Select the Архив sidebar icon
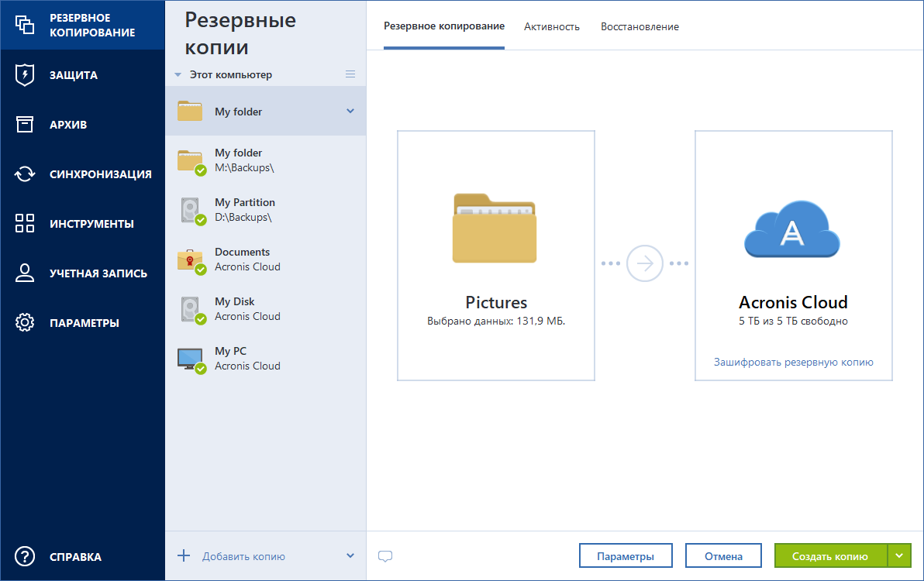 coord(67,124)
